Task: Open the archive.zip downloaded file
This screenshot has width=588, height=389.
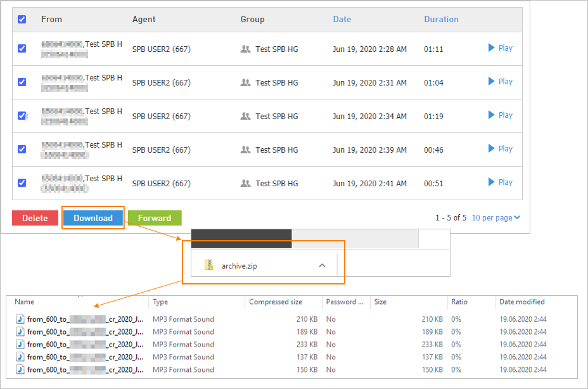Action: (x=240, y=266)
